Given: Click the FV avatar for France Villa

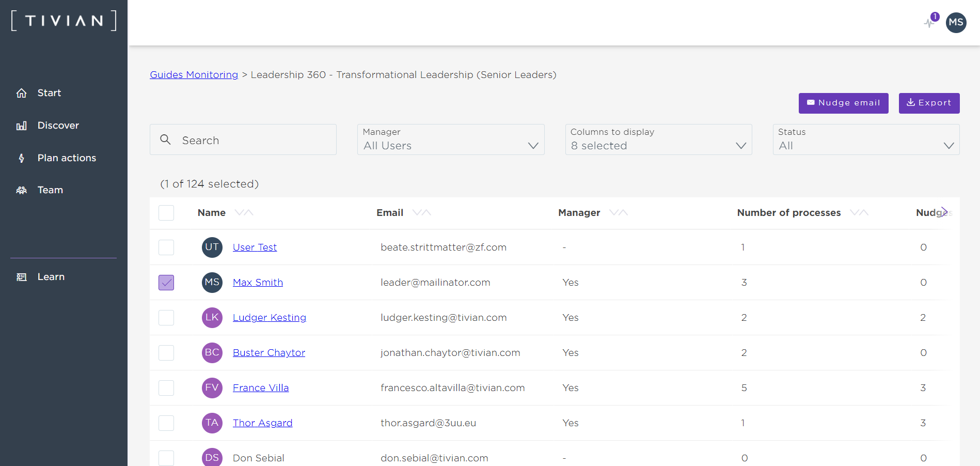Looking at the screenshot, I should click(212, 387).
